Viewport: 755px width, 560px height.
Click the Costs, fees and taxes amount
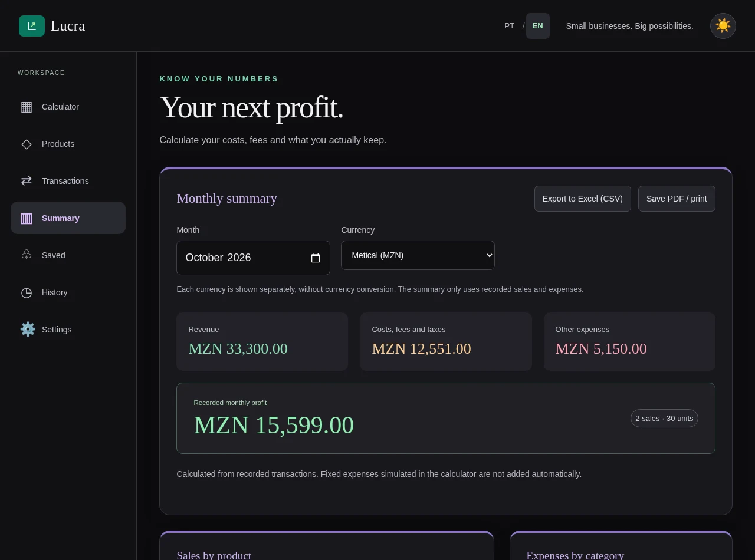pos(421,349)
